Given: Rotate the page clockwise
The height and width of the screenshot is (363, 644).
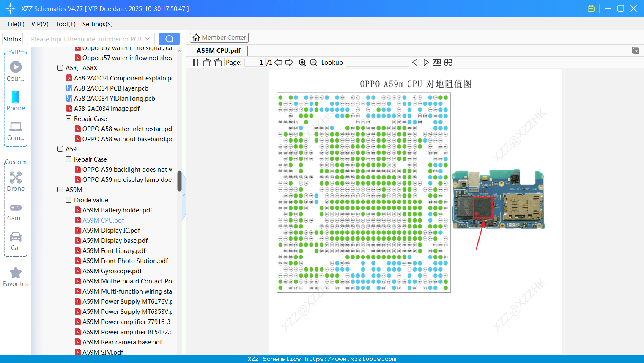Looking at the screenshot, I should (x=218, y=63).
